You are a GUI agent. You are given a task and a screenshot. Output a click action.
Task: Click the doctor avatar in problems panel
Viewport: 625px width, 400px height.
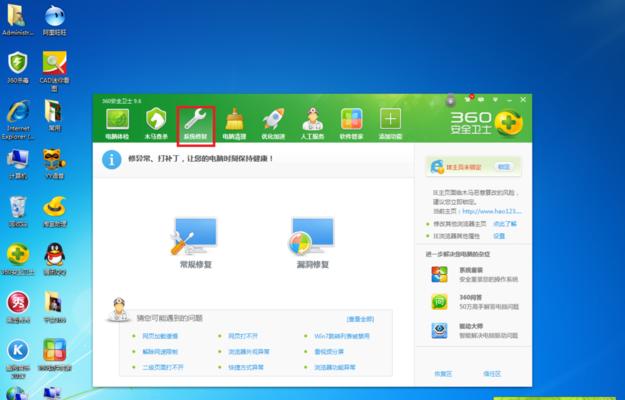click(118, 310)
